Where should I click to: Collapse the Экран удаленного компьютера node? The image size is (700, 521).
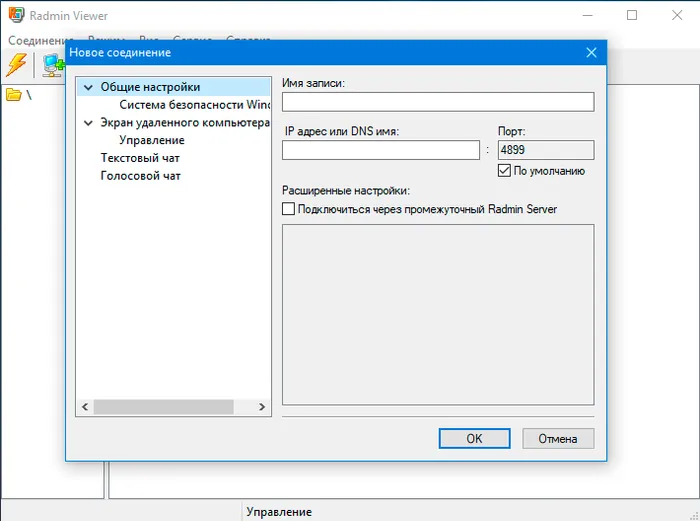pos(88,123)
